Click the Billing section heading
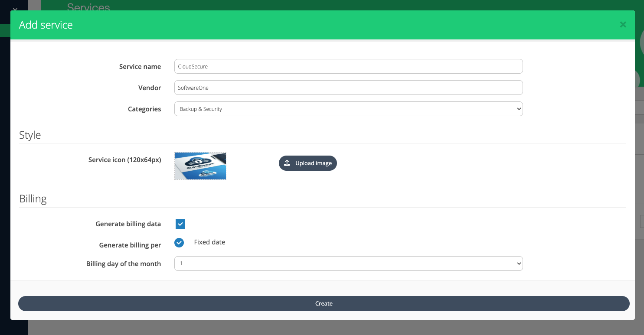Image resolution: width=644 pixels, height=335 pixels. (x=33, y=199)
